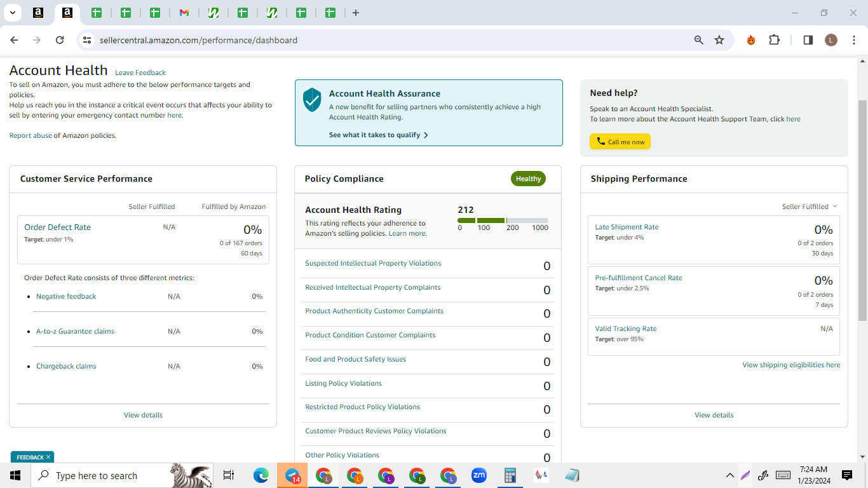Click View shipping eligibilities here

click(x=791, y=365)
